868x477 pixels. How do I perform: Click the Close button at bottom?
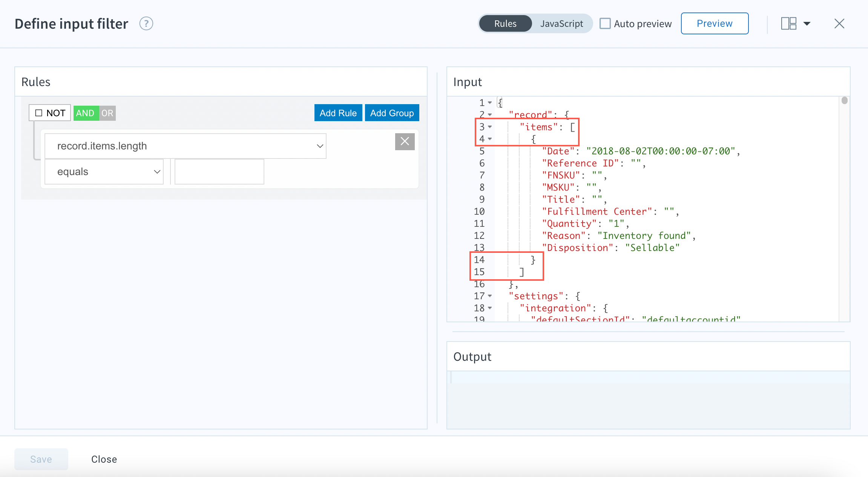104,459
